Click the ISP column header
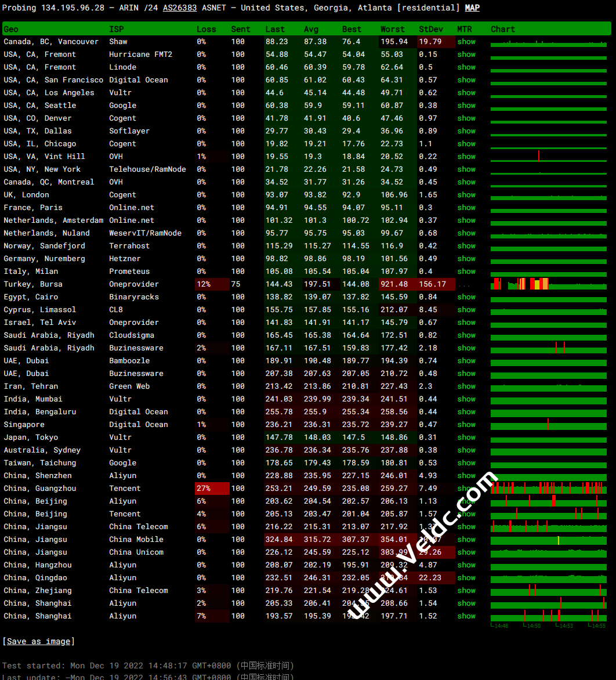The width and height of the screenshot is (616, 680). [116, 29]
